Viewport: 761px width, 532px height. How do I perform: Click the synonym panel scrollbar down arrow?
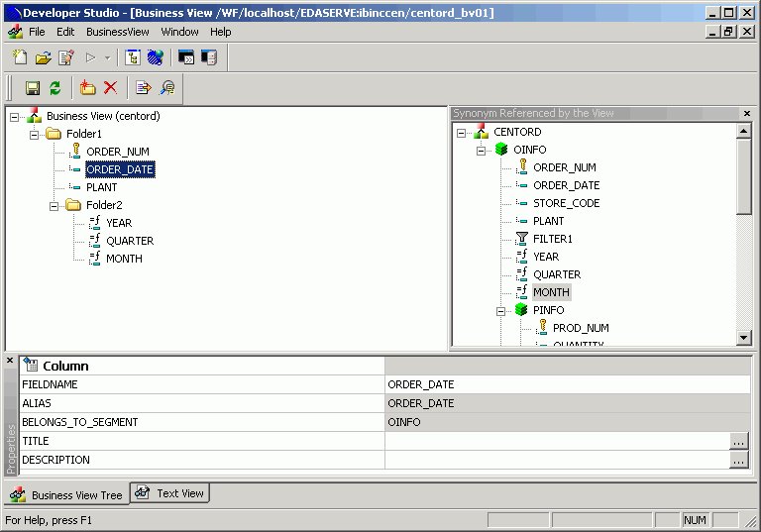[744, 338]
